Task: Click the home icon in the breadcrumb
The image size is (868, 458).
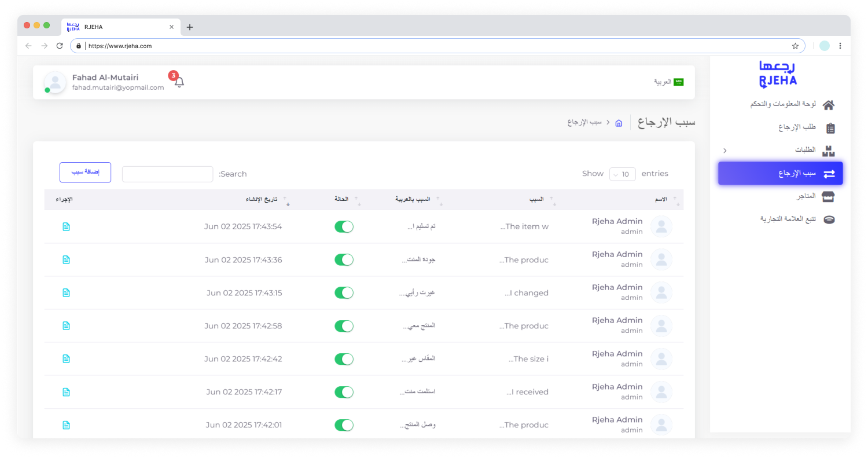Action: 619,123
